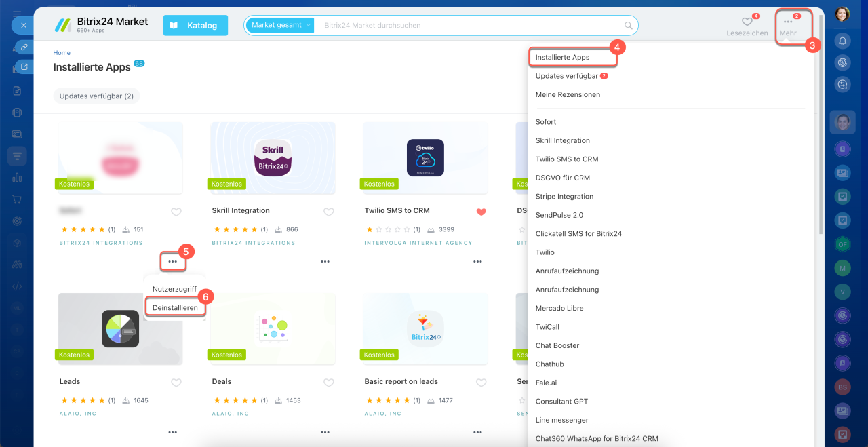Open the V chat avatar in right sidebar
This screenshot has height=447, width=868.
pos(843,292)
